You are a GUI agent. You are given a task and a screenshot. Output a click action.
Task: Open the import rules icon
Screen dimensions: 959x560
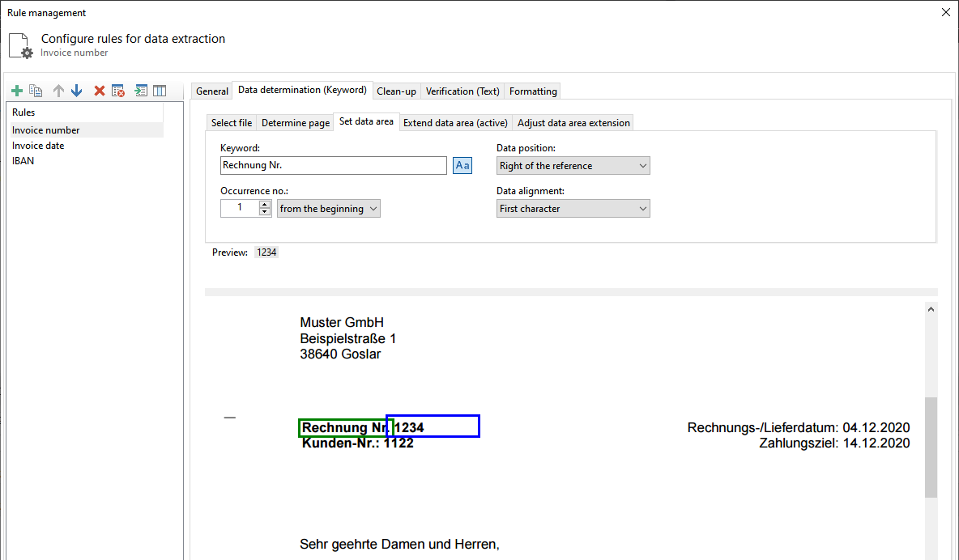point(140,91)
